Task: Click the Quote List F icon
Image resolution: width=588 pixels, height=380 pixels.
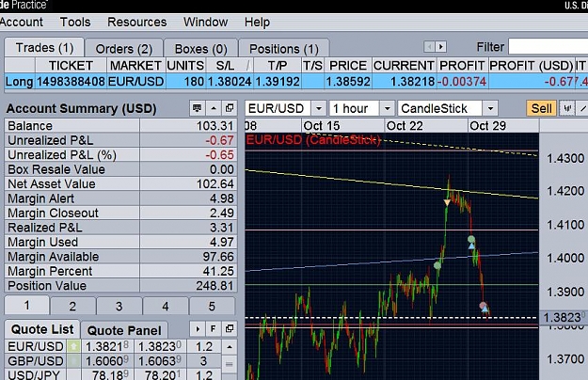Action: click(x=213, y=329)
